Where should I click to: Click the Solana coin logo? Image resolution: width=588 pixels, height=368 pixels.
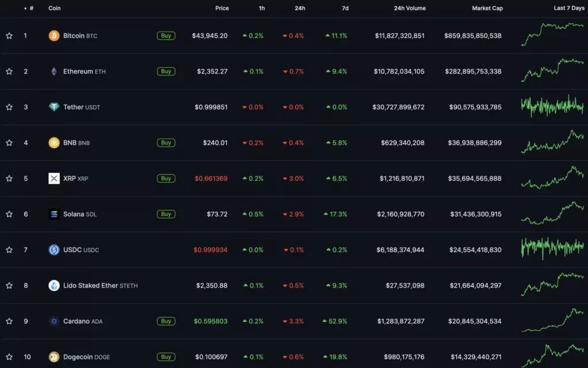[x=54, y=214]
